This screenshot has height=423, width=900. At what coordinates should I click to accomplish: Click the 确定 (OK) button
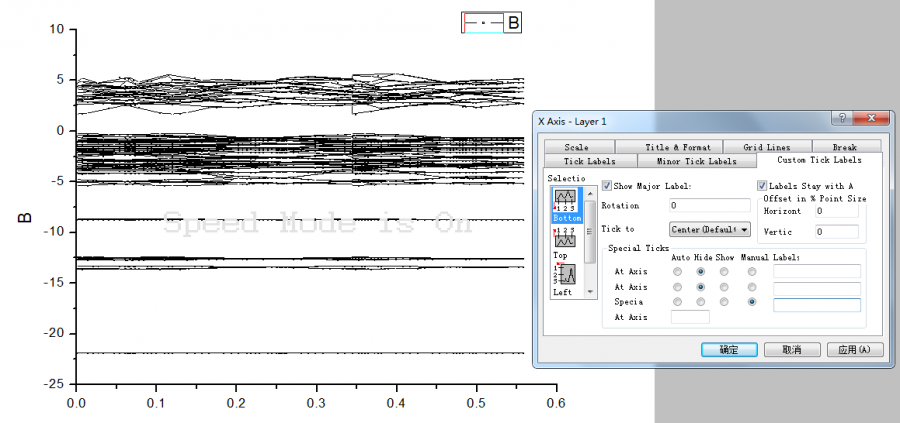click(728, 350)
